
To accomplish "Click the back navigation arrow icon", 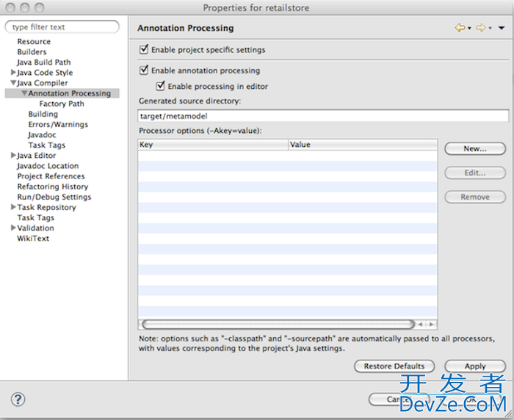I will (x=460, y=28).
